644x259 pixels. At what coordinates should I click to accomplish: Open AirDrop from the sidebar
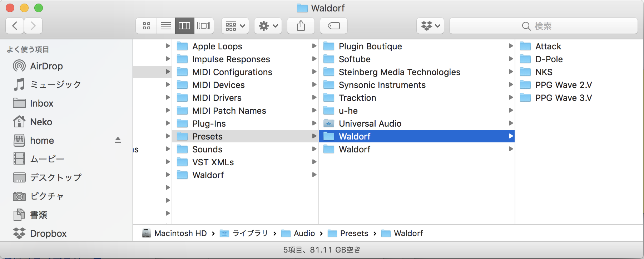pos(46,66)
